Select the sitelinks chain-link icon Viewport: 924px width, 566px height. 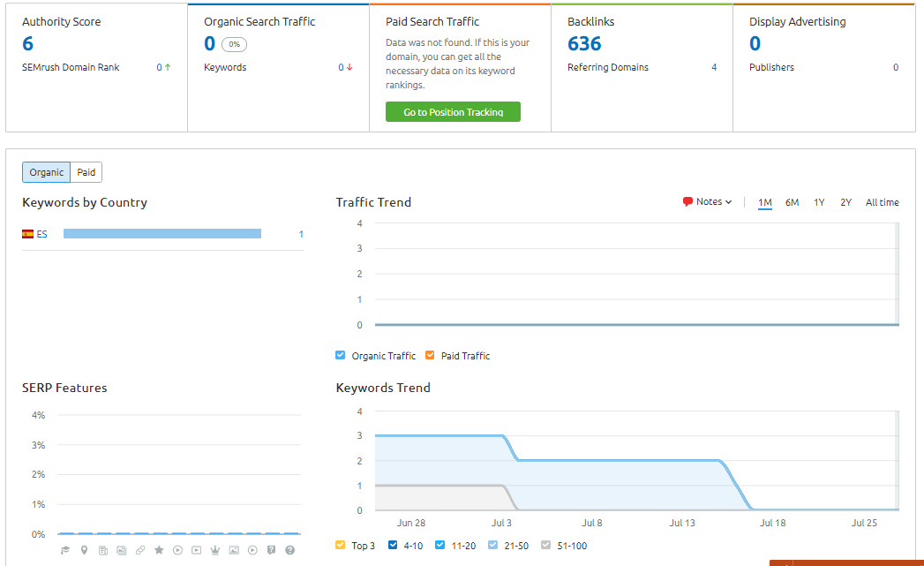[140, 549]
